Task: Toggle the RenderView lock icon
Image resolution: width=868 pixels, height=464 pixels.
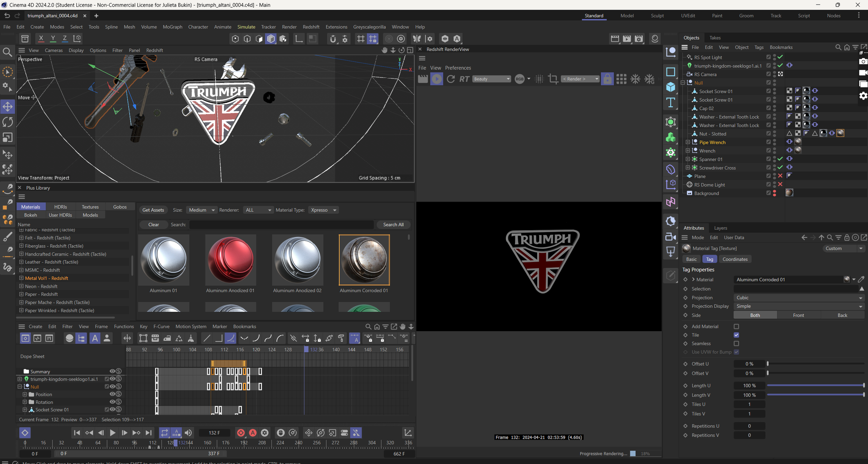Action: pyautogui.click(x=607, y=79)
